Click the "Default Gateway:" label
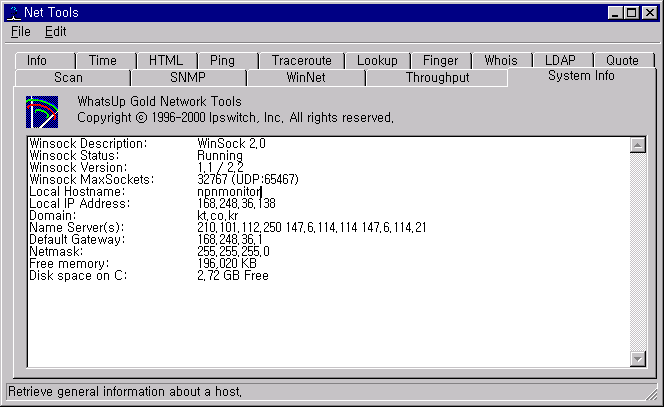 click(x=77, y=240)
